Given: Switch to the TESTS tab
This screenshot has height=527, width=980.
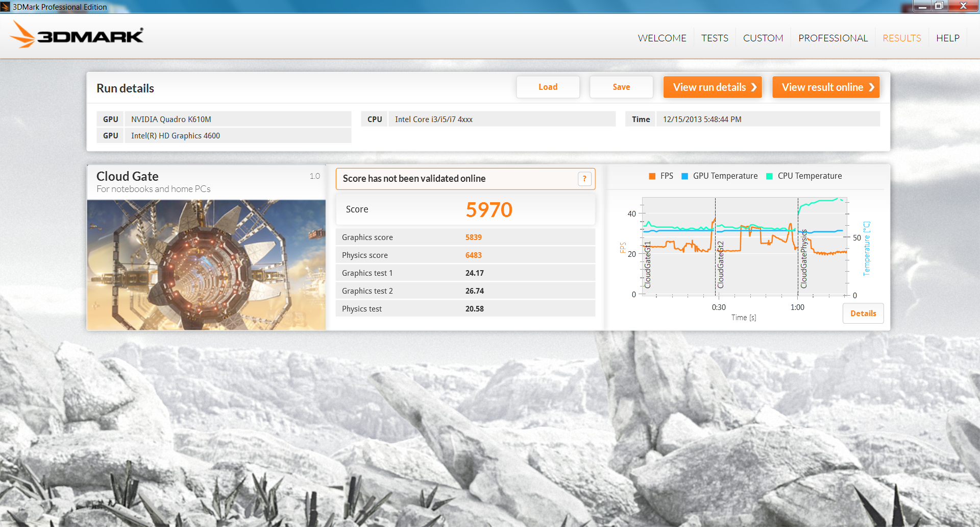Looking at the screenshot, I should [715, 38].
